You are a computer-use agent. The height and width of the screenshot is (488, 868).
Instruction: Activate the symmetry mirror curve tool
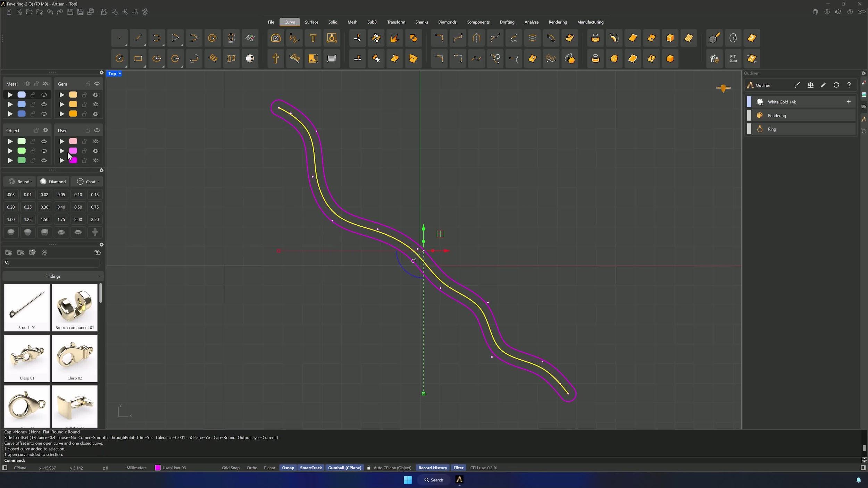(476, 38)
